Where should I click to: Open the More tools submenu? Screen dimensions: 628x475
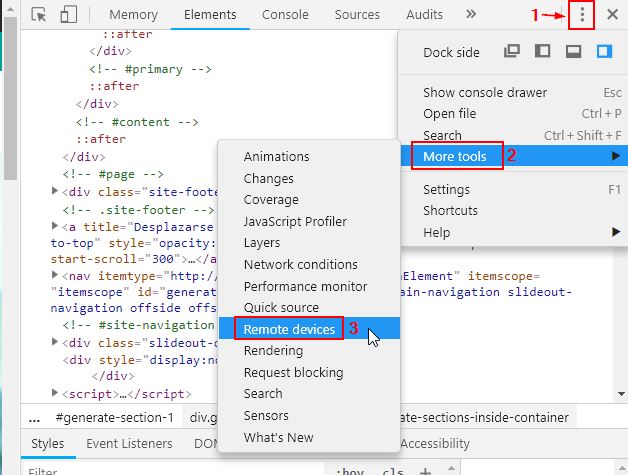pyautogui.click(x=514, y=156)
